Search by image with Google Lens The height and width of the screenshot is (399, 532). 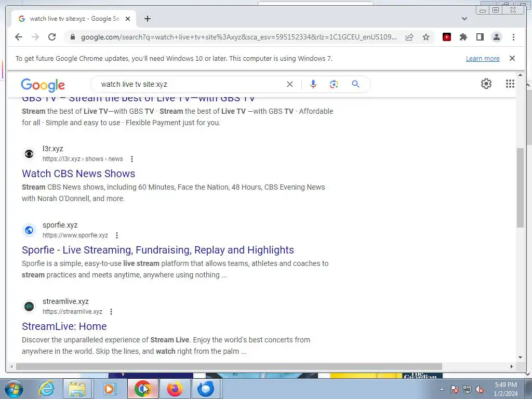click(334, 84)
